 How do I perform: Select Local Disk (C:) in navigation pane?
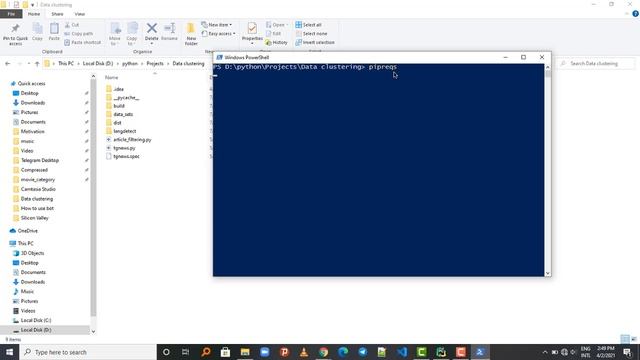[36, 320]
